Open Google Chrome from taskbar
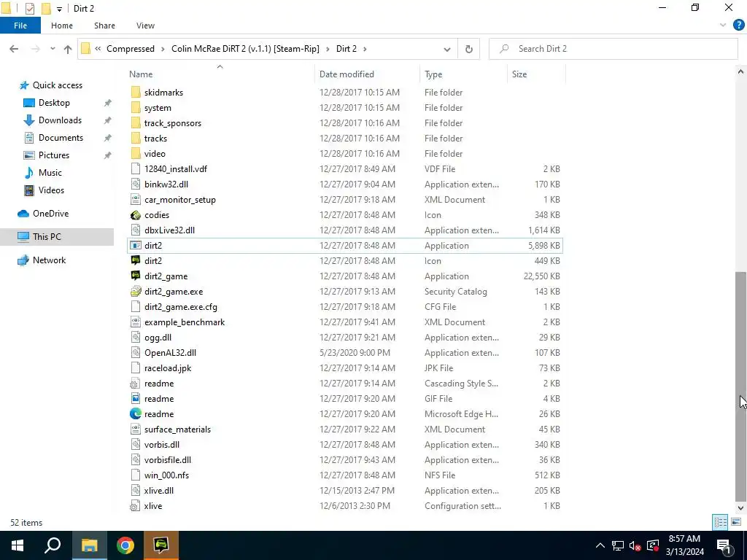Image resolution: width=747 pixels, height=560 pixels. pos(125,545)
